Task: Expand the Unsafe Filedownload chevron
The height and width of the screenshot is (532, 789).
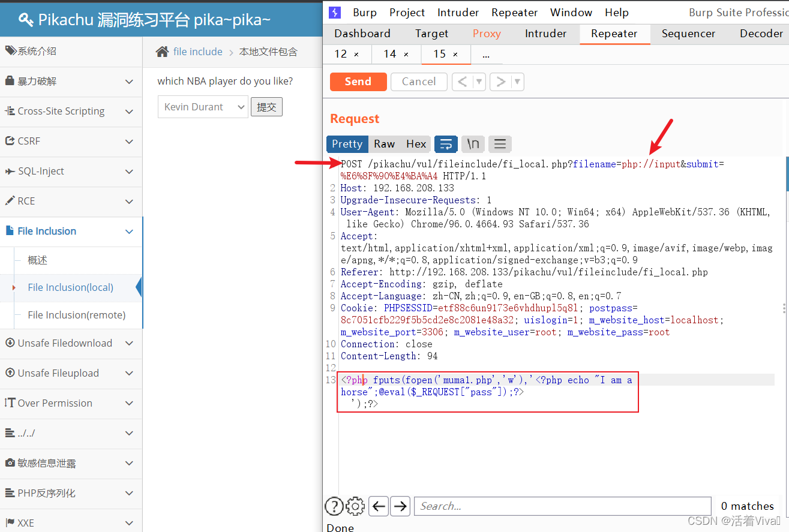Action: 129,344
